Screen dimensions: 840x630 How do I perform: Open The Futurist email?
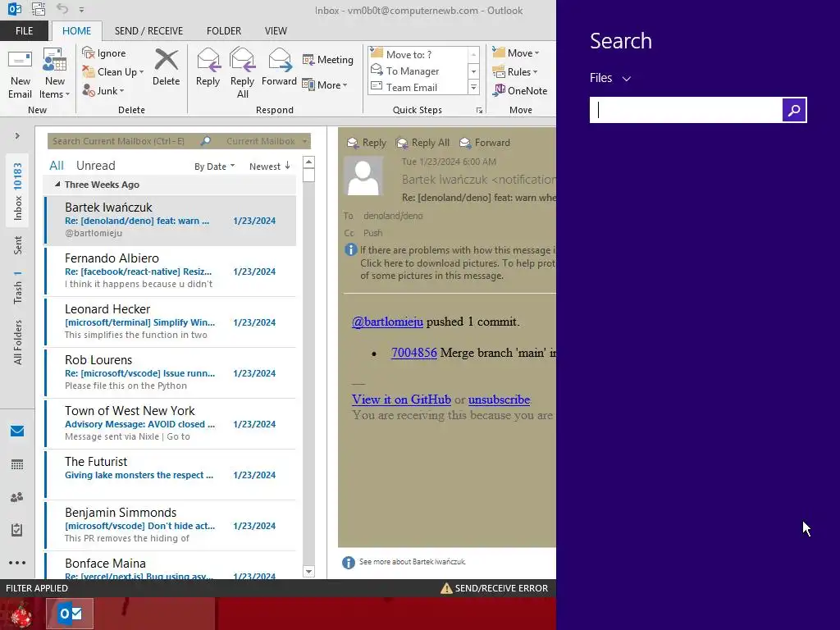(x=171, y=475)
